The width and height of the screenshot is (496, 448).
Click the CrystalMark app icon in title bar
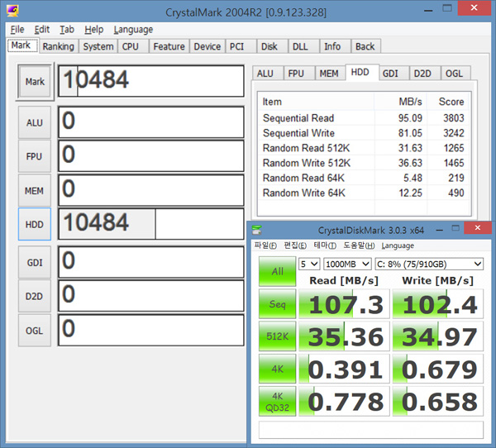[12, 10]
